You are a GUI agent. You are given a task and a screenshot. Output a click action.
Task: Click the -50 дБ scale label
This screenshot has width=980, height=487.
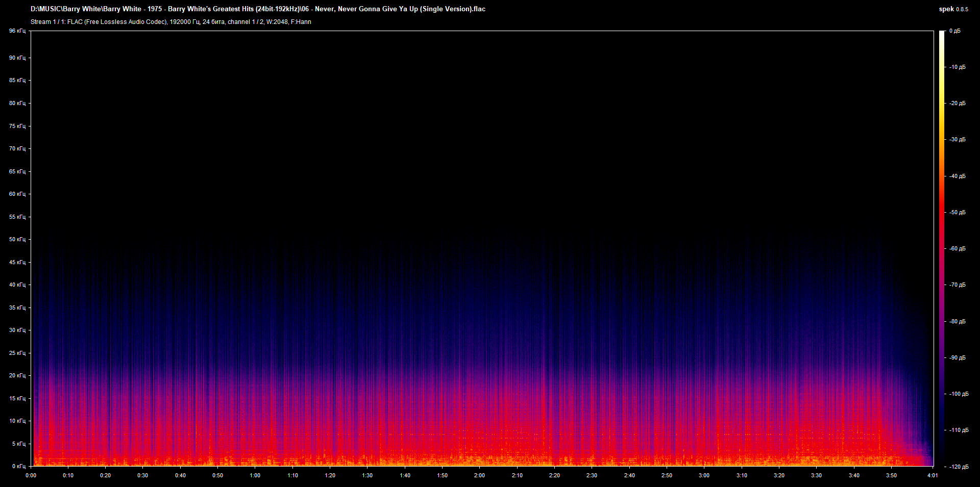tap(957, 212)
